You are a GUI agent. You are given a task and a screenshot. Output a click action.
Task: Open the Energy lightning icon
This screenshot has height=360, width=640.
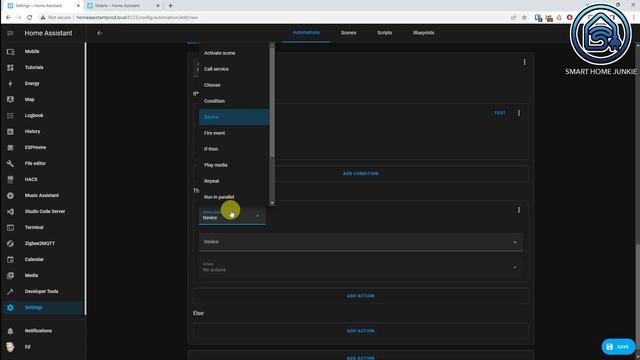[10, 84]
